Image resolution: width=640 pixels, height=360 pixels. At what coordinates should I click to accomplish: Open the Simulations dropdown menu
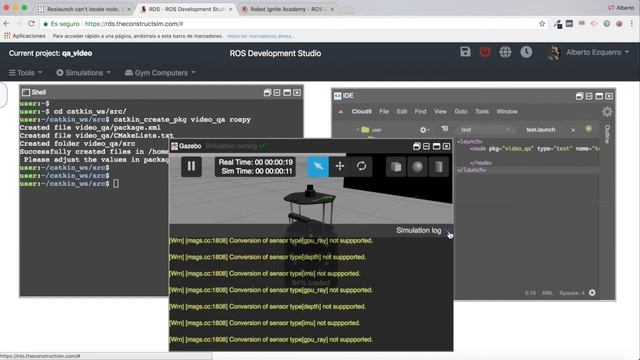tap(83, 73)
